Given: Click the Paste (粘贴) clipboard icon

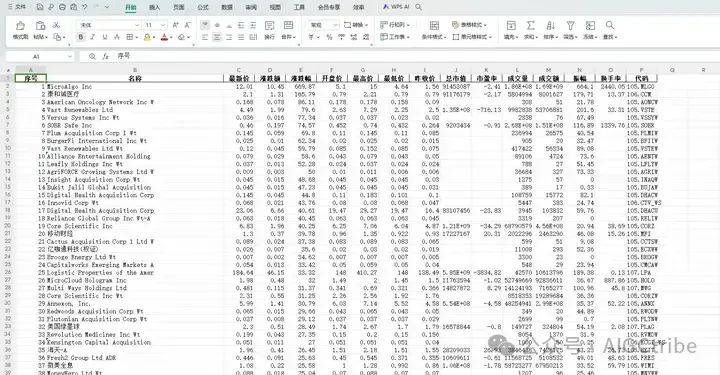Looking at the screenshot, I should pyautogui.click(x=40, y=26).
